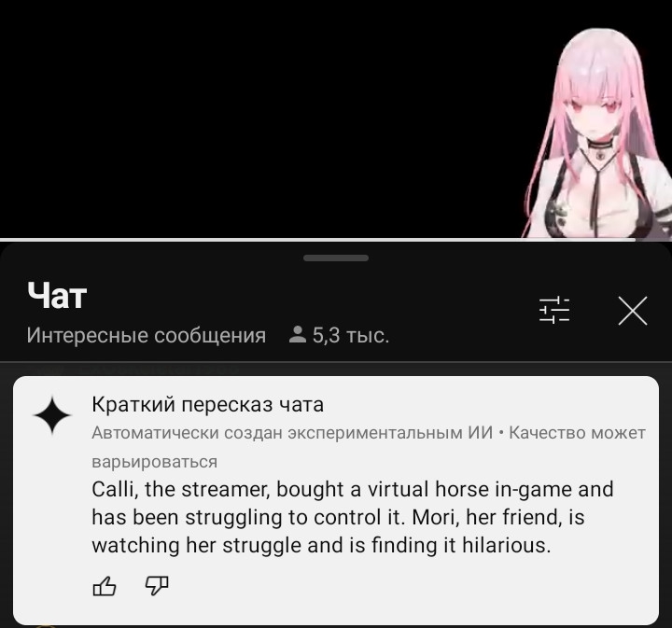
Task: Click the viewers person icon
Action: (298, 335)
